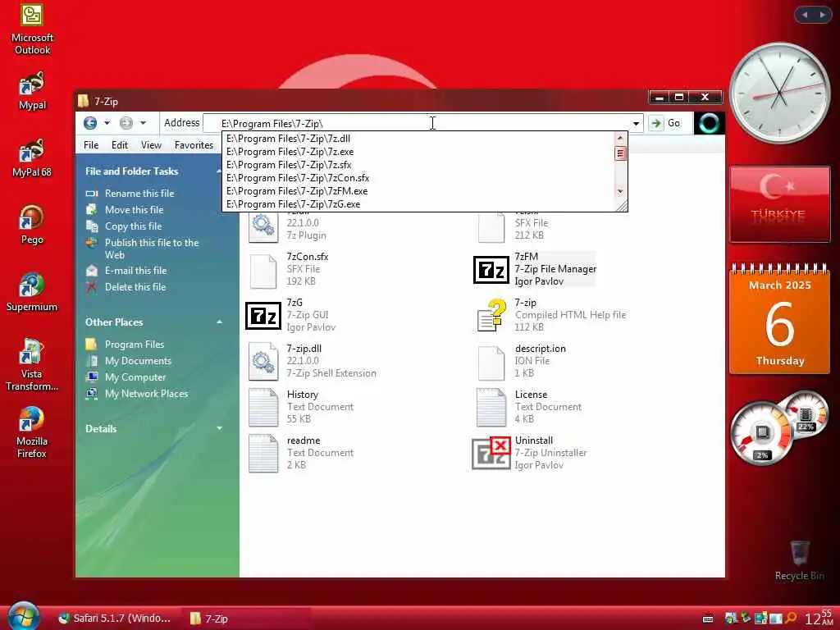Open My Computer link
Image resolution: width=840 pixels, height=630 pixels.
(x=135, y=377)
